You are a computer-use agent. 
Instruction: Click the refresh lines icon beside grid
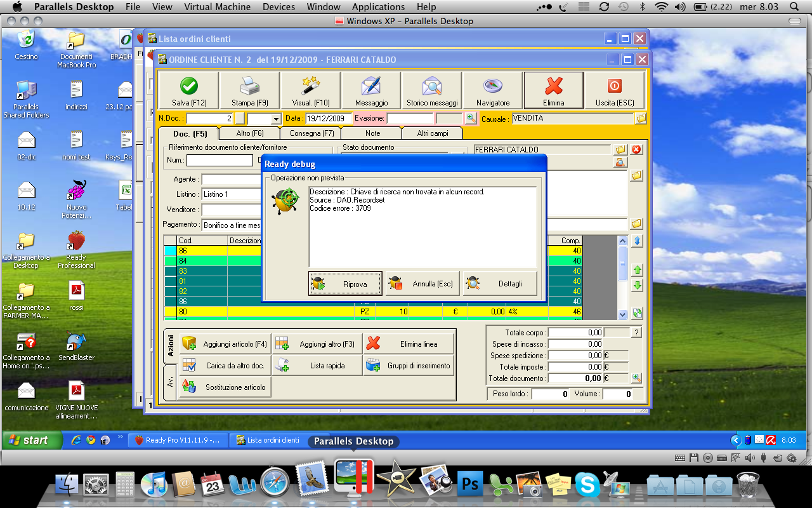(x=638, y=312)
